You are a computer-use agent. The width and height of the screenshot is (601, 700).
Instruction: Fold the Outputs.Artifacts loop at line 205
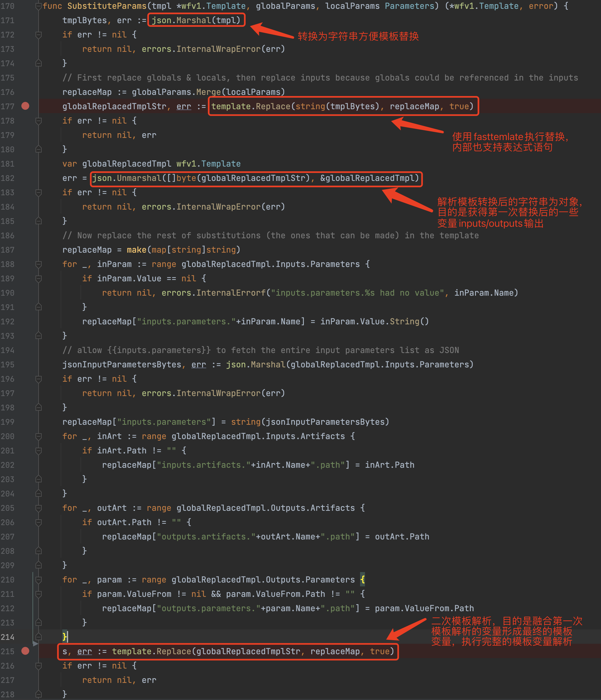pyautogui.click(x=39, y=508)
